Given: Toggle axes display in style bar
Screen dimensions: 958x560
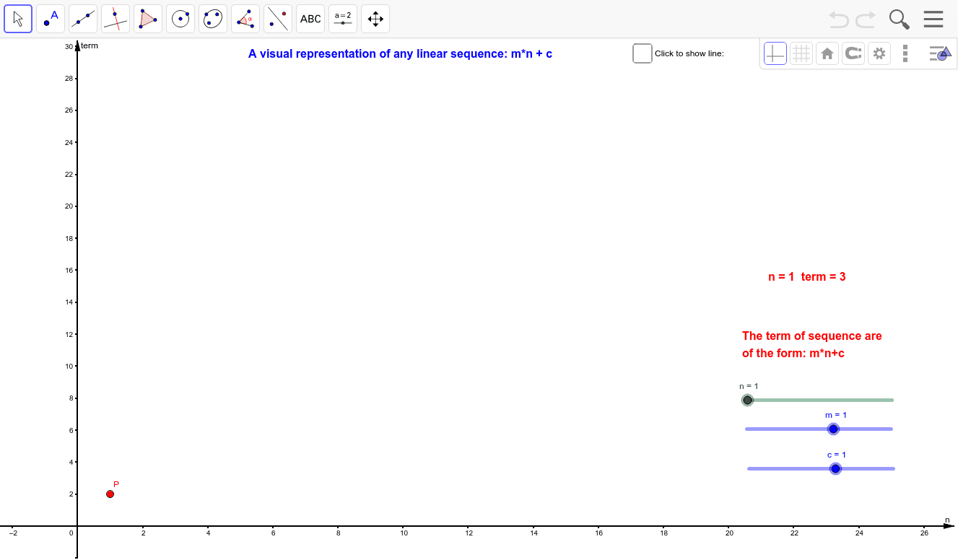Looking at the screenshot, I should 775,53.
